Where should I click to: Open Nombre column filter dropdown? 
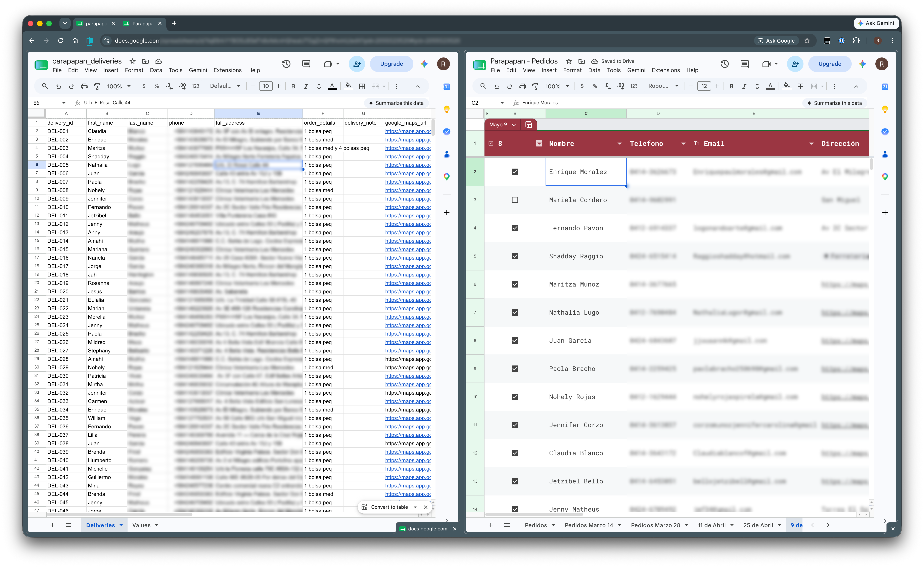click(x=619, y=144)
